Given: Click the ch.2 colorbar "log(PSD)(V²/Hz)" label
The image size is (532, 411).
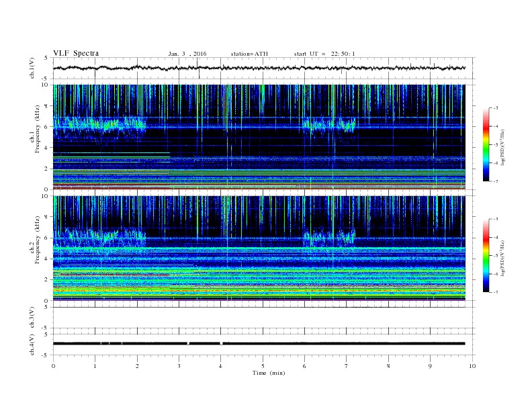Looking at the screenshot, I should point(503,259).
